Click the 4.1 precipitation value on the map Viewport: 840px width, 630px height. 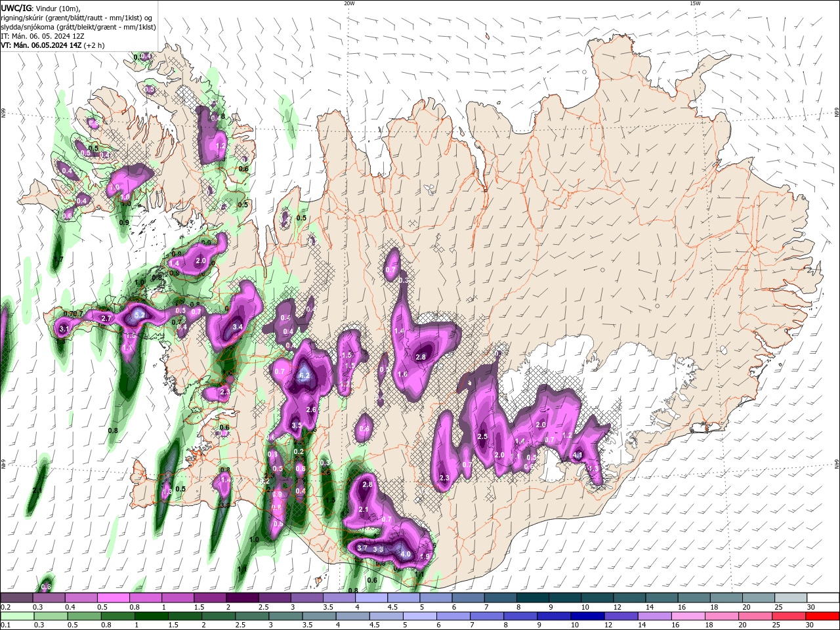coord(578,455)
